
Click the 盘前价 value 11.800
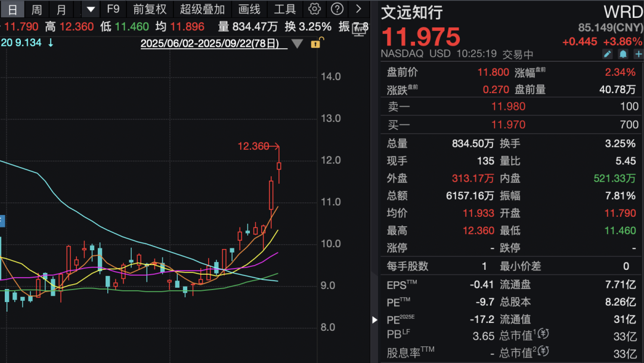click(x=493, y=72)
